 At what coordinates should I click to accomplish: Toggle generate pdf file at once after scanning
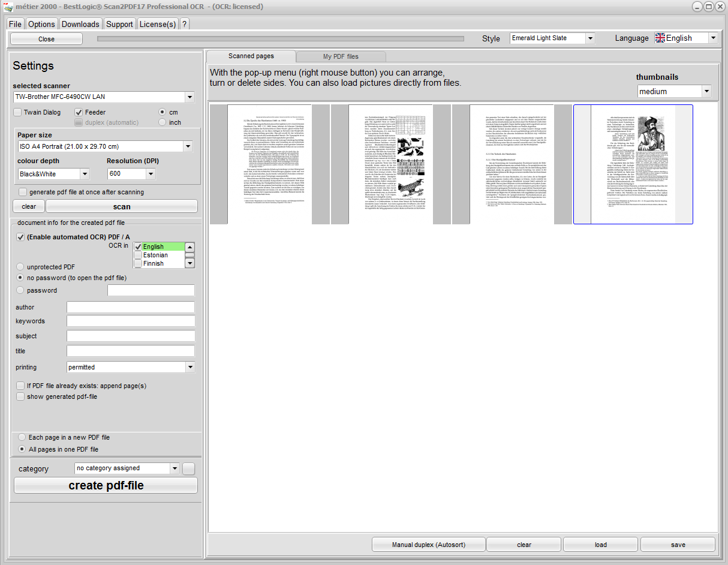[x=23, y=192]
